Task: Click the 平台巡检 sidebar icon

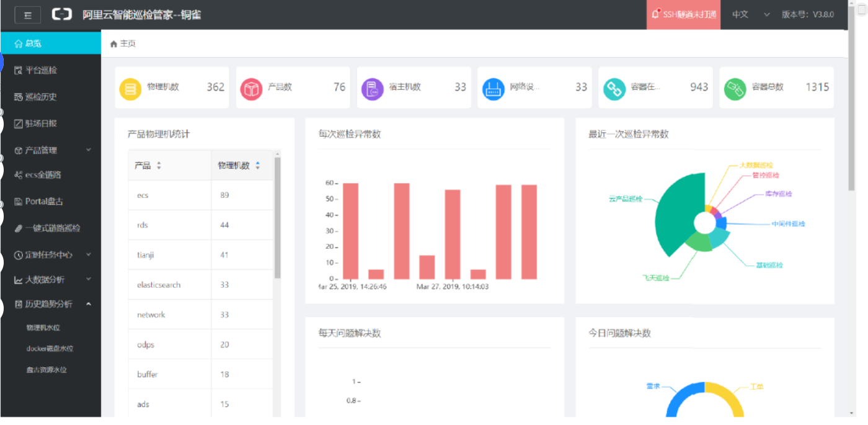Action: pos(18,70)
